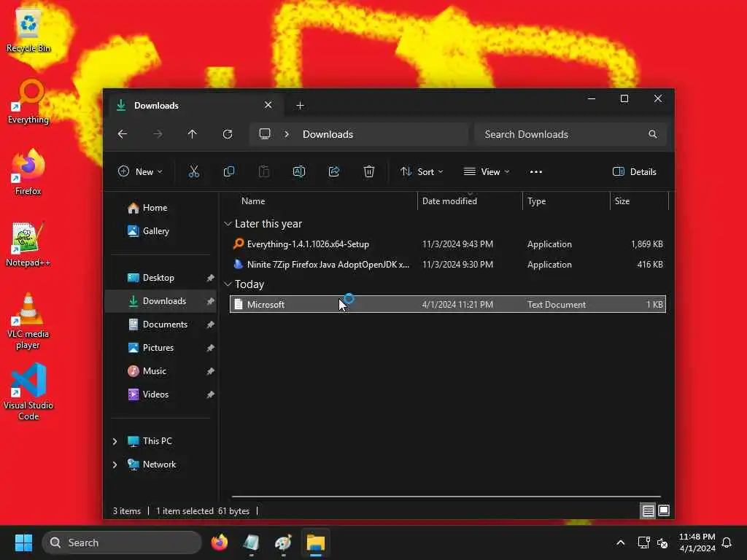
Task: Open the network status tray icon
Action: click(x=643, y=542)
